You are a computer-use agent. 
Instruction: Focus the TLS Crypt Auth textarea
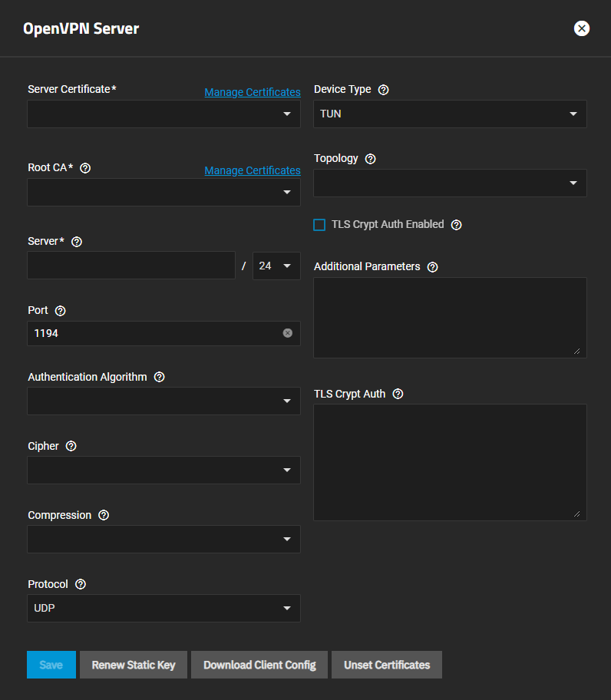[x=450, y=463]
